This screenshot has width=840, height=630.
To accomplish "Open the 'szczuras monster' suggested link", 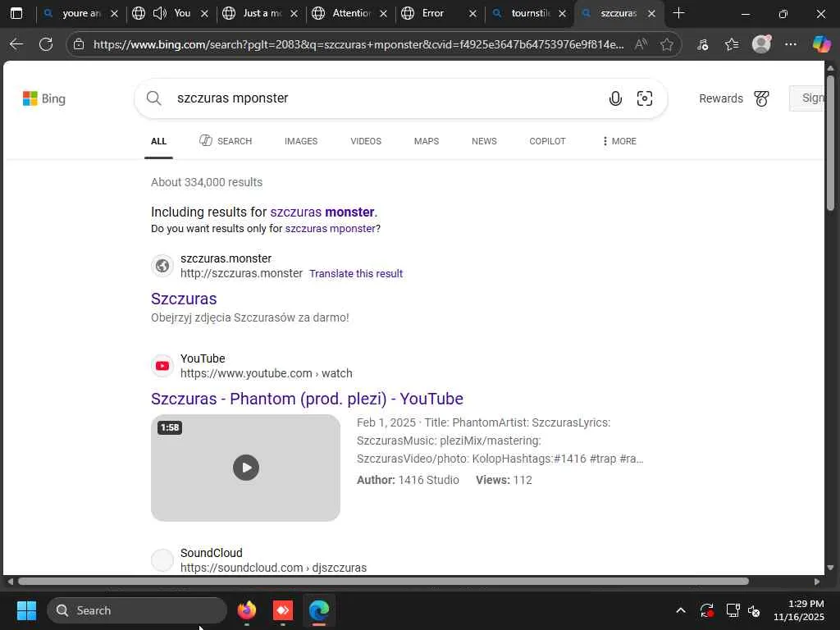I will tap(322, 212).
